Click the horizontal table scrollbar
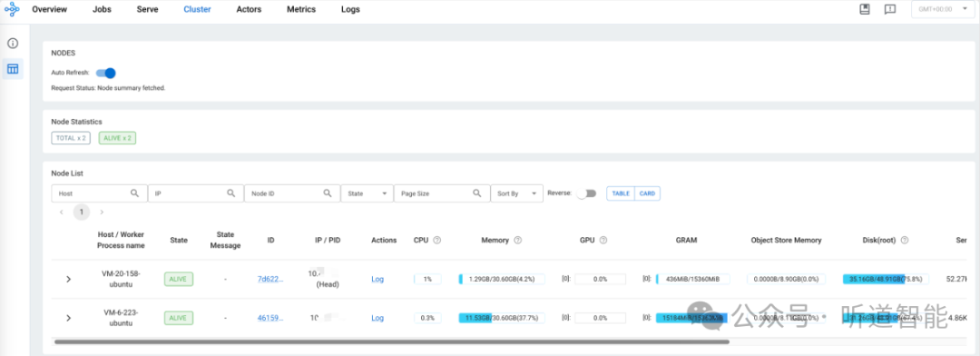 (391, 341)
